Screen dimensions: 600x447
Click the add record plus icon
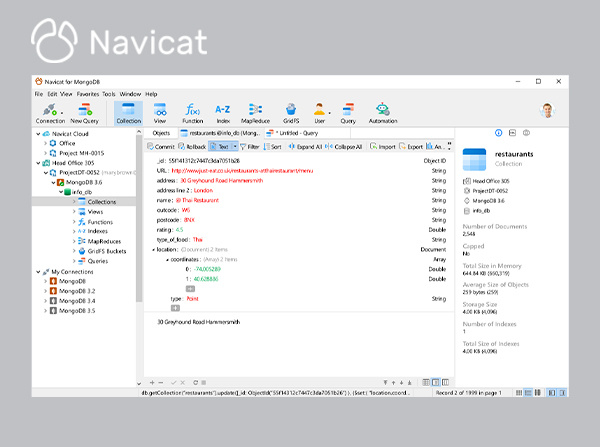[152, 382]
